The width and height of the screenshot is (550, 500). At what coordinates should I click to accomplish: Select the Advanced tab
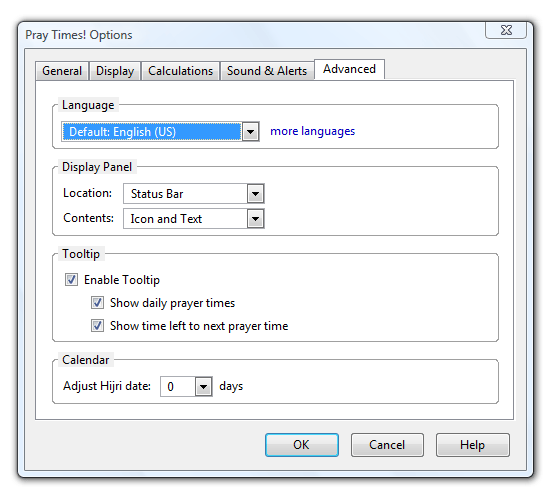click(349, 69)
